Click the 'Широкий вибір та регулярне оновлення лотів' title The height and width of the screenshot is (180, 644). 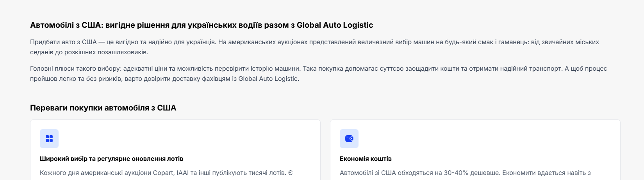112,159
